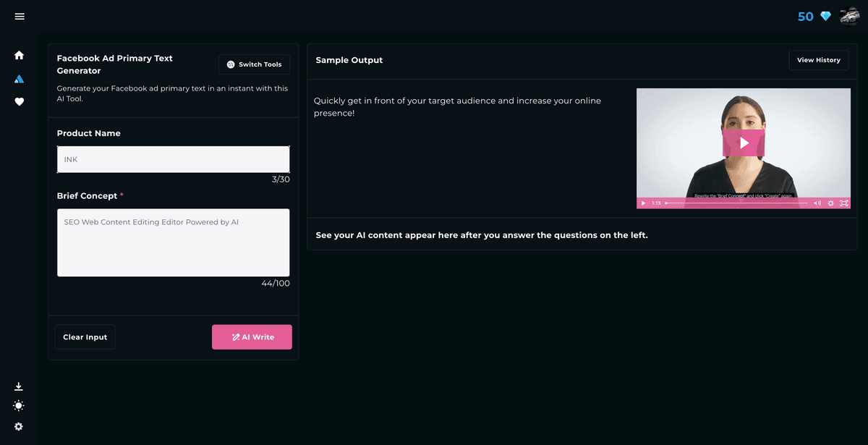
Task: Select the blue AI tools icon in sidebar
Action: pyautogui.click(x=19, y=79)
